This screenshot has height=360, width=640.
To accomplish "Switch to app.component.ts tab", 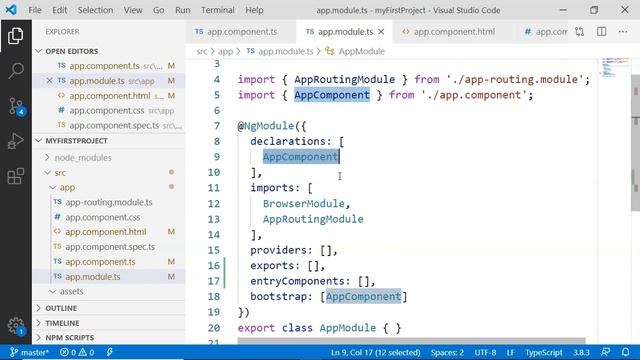I will pyautogui.click(x=241, y=31).
